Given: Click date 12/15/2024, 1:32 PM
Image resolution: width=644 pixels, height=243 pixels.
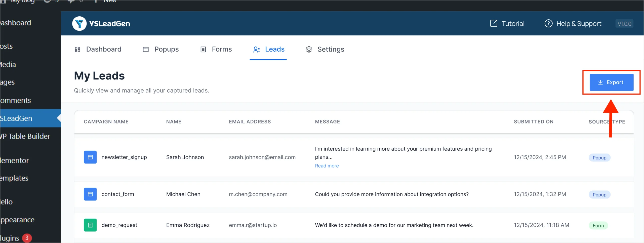Looking at the screenshot, I should point(540,194).
